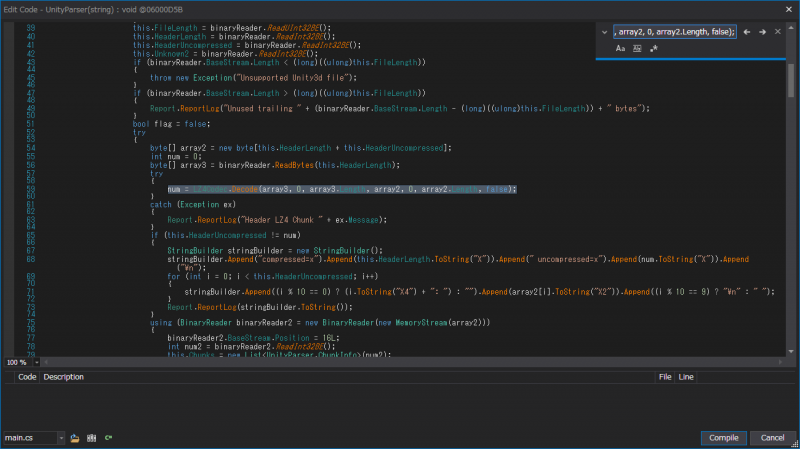Toggle Match Case in find box
This screenshot has height=449, width=800.
(620, 48)
